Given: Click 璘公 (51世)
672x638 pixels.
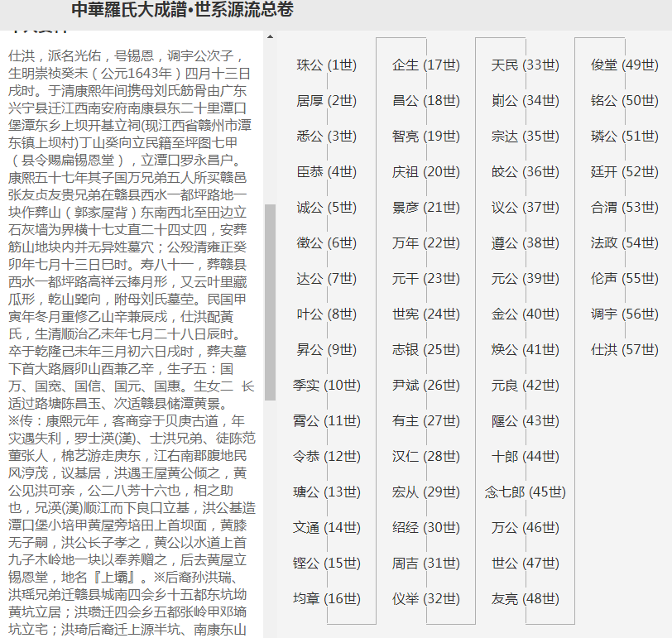Looking at the screenshot, I should 625,137.
